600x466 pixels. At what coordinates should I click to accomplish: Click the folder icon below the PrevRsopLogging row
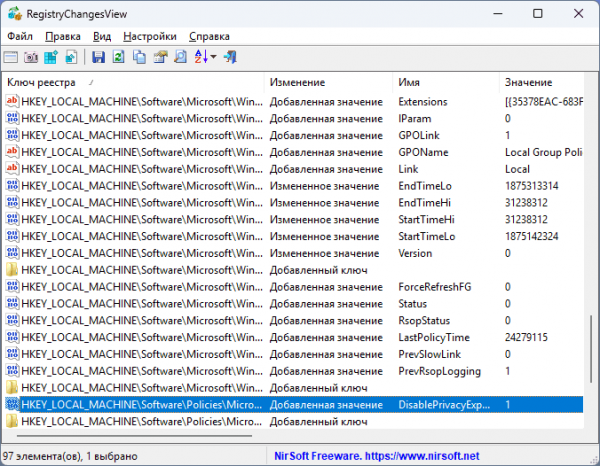click(x=12, y=388)
